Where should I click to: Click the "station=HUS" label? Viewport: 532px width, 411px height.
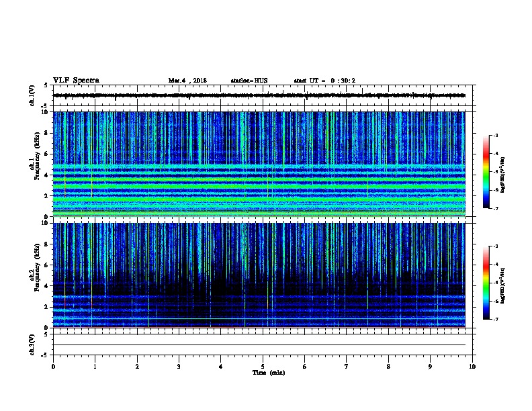249,81
